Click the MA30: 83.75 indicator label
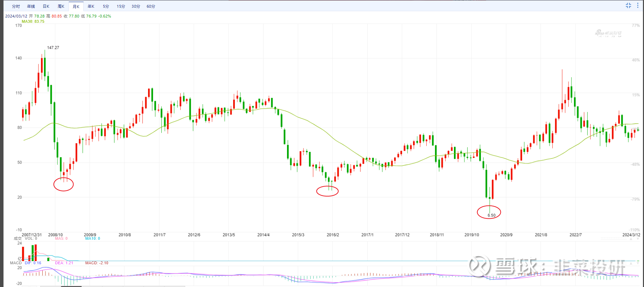Screen dimensions: 644x287 [33, 21]
